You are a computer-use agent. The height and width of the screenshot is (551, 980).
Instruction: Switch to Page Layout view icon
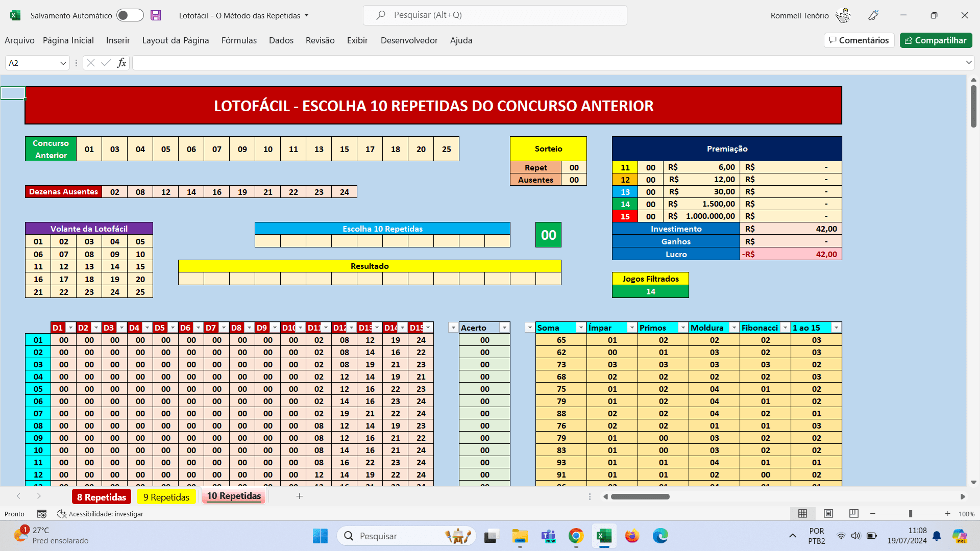(x=828, y=513)
